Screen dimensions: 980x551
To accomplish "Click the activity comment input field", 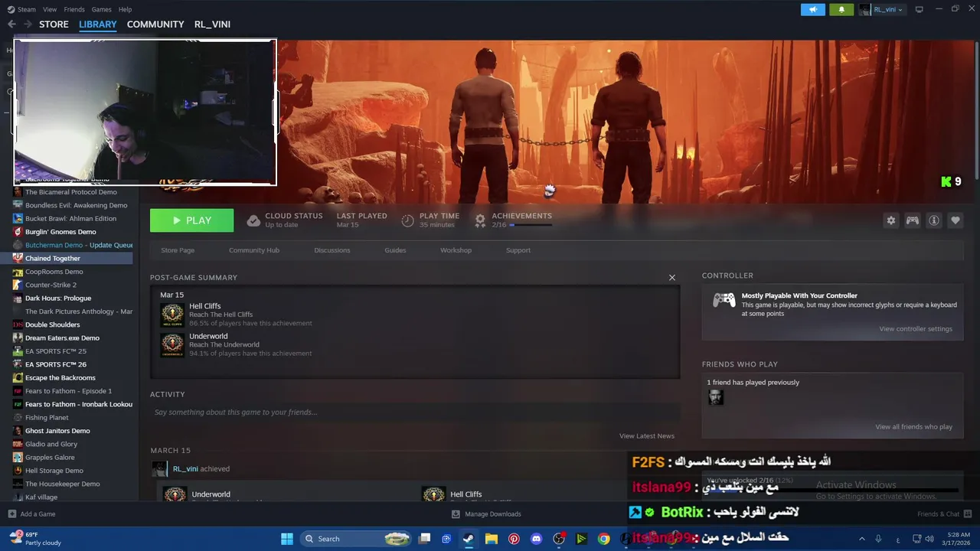I will click(415, 412).
